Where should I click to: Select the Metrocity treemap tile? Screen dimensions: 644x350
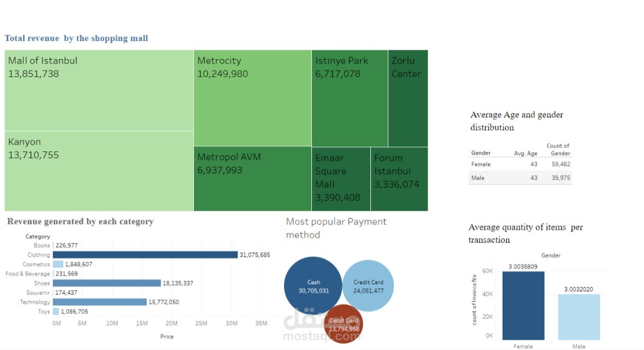pyautogui.click(x=252, y=98)
